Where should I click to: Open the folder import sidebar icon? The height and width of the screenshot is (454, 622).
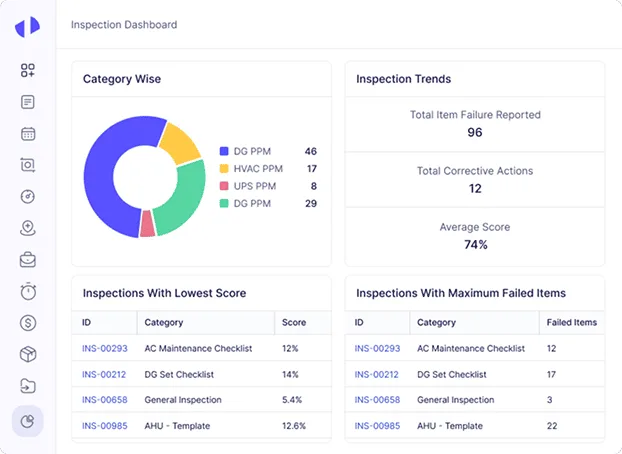click(x=28, y=386)
